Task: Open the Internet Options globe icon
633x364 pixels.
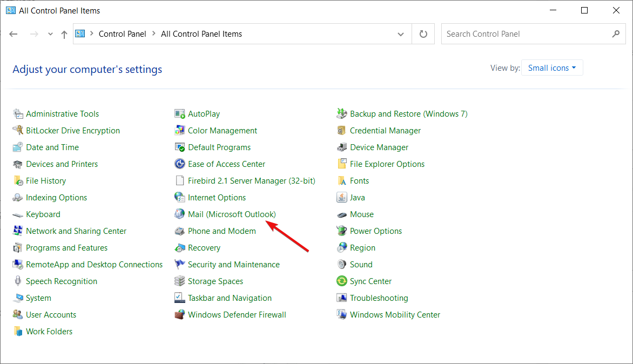Action: [x=180, y=197]
